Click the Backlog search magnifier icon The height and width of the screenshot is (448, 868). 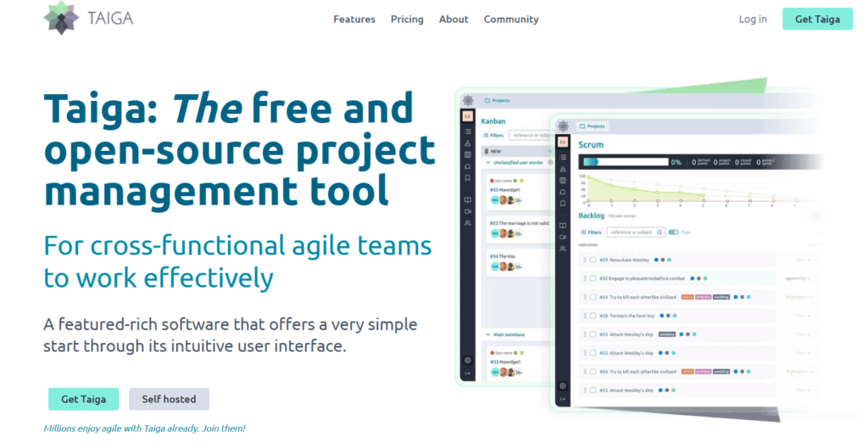pos(658,232)
